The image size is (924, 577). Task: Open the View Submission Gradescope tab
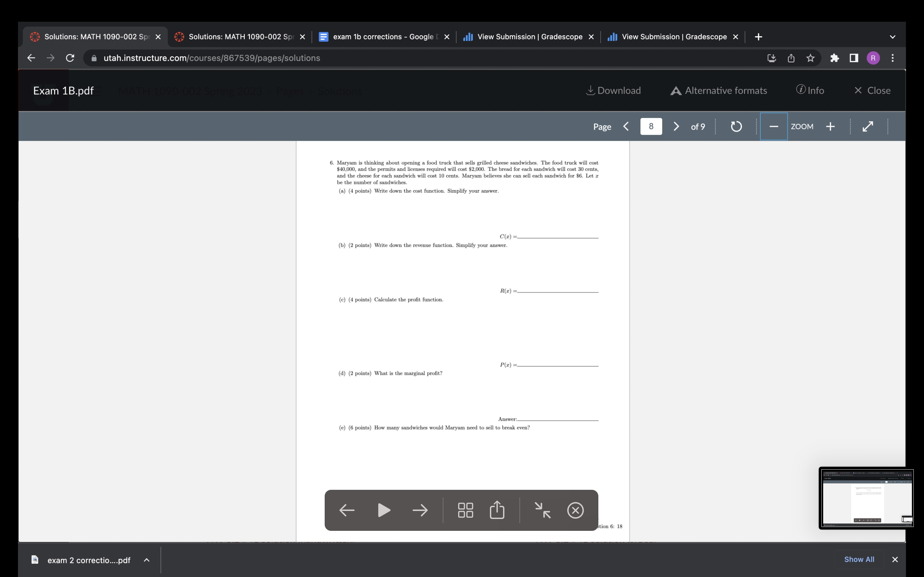[527, 37]
